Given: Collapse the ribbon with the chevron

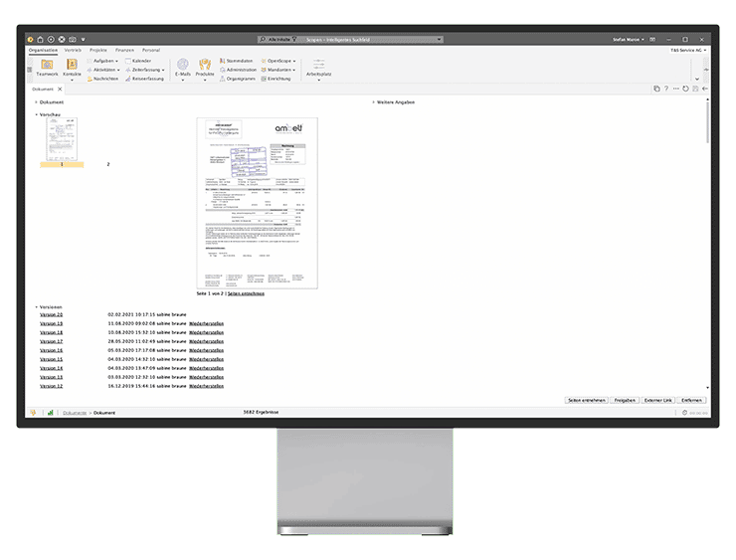Looking at the screenshot, I should coord(697,79).
